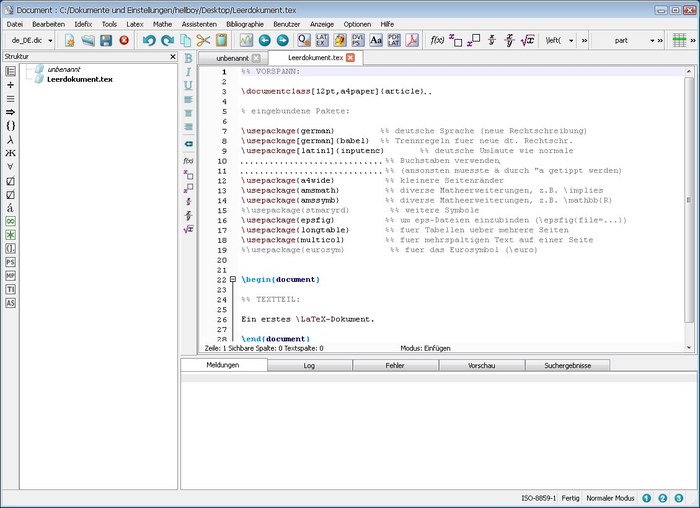Screen dimensions: 700x508
Task: Open the Vorschau tab
Action: tap(481, 366)
